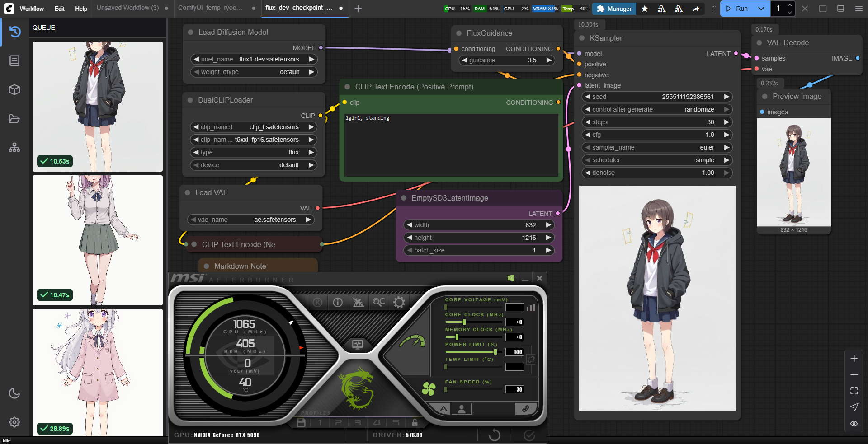Click Afterburner Windows startup icon
868x444 pixels.
[511, 278]
